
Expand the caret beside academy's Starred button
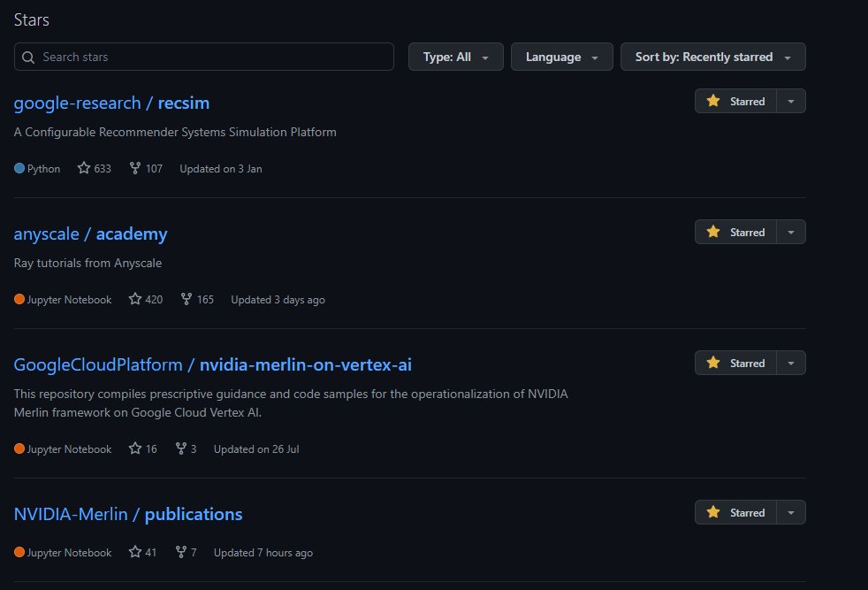(793, 232)
